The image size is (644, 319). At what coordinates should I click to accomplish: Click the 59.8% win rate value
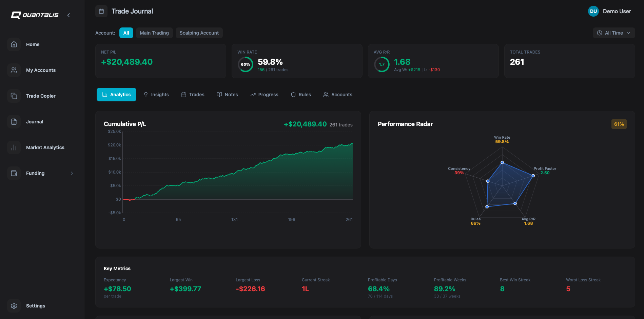[270, 62]
